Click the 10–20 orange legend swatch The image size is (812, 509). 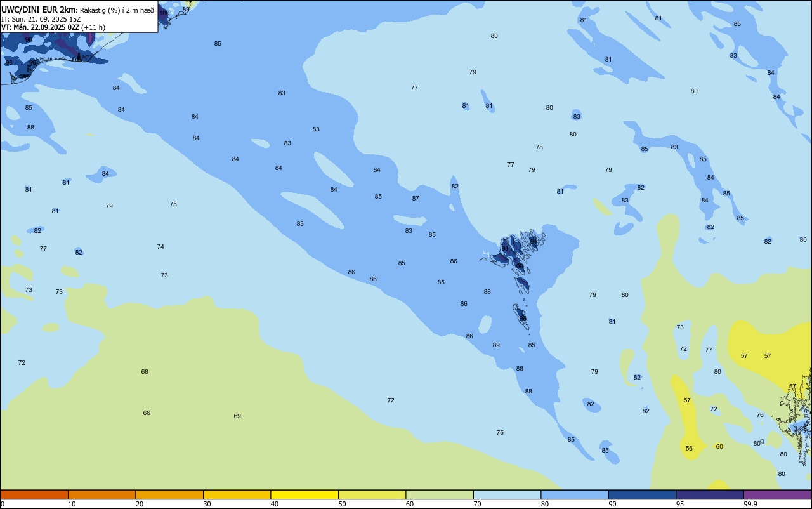(101, 494)
